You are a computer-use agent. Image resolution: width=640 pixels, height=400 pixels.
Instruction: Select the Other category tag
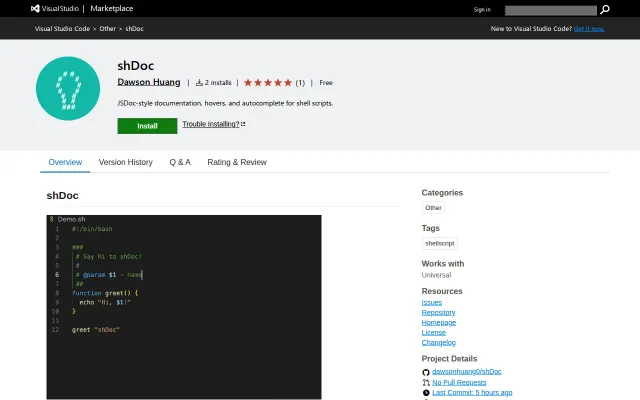pyautogui.click(x=433, y=208)
